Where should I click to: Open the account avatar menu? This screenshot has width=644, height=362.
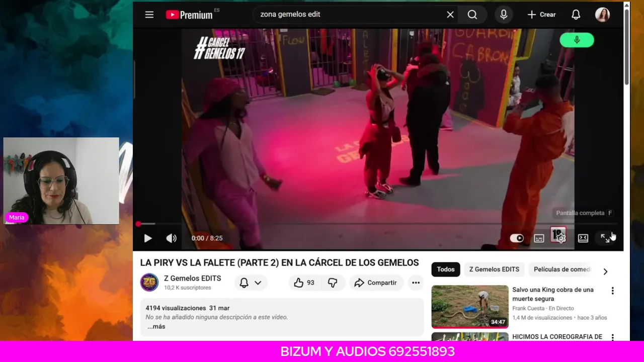coord(602,15)
